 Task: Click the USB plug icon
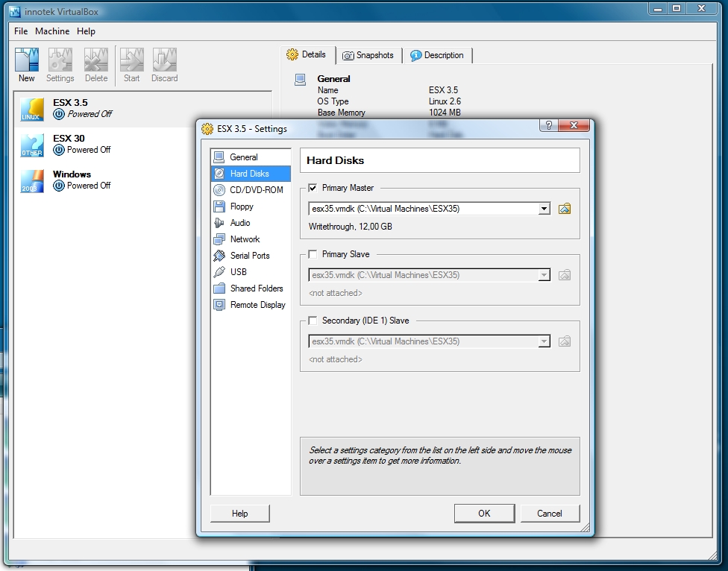click(x=219, y=272)
